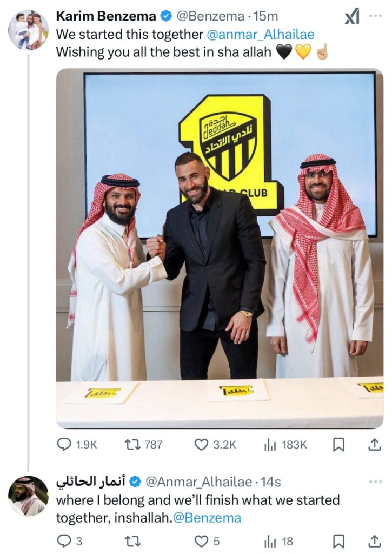
Task: Share Anmar Alhailae's reply
Action: [x=374, y=540]
